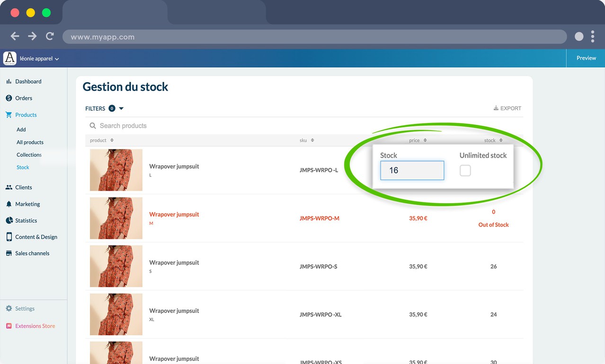Viewport: 605px width, 364px height.
Task: Click the Preview button
Action: point(586,58)
